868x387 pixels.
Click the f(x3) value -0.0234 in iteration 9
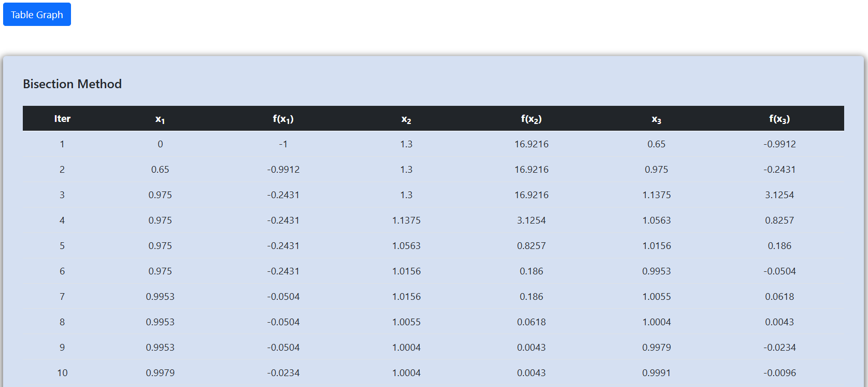(x=779, y=348)
